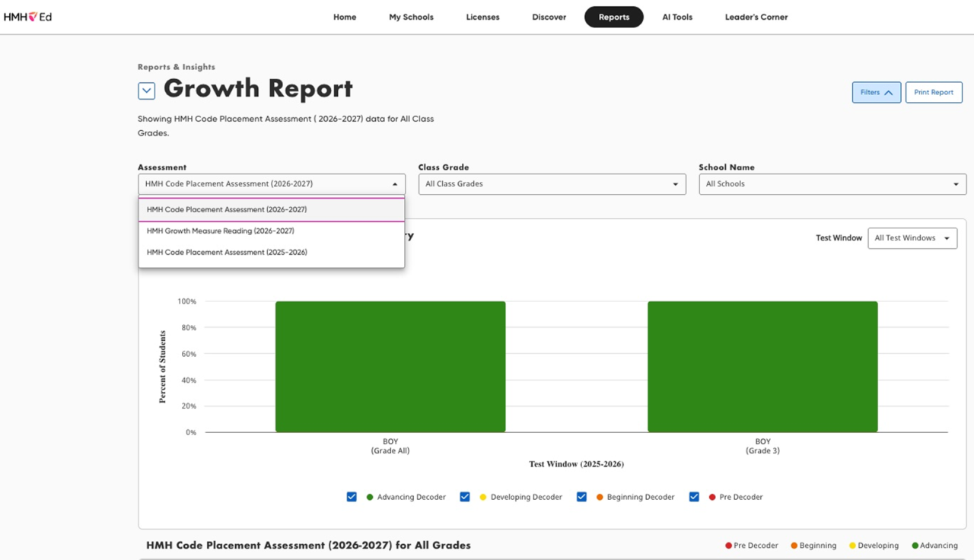Screen dimensions: 974x560
Task: Click the BOY Grade 3 green bar
Action: 762,367
